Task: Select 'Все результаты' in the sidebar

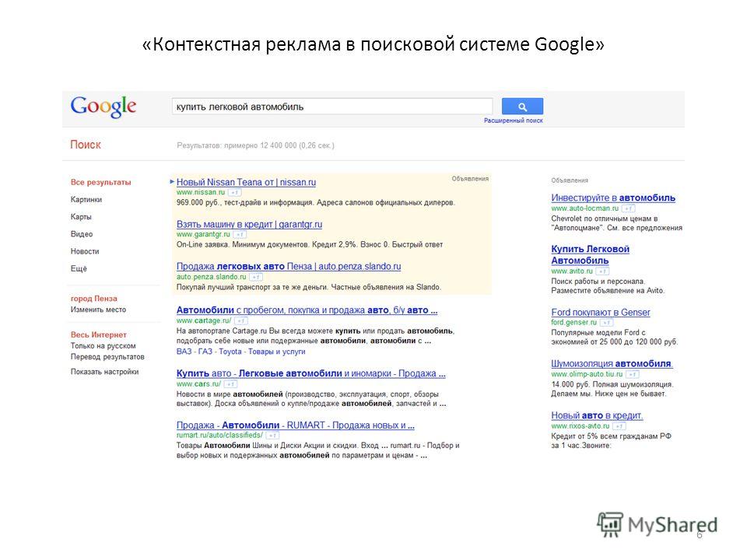Action: (x=101, y=182)
